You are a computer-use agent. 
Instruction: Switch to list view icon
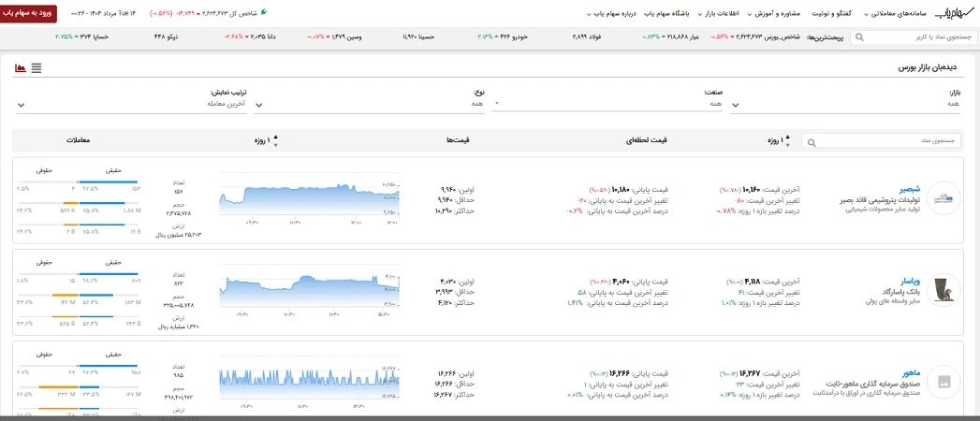pos(37,68)
